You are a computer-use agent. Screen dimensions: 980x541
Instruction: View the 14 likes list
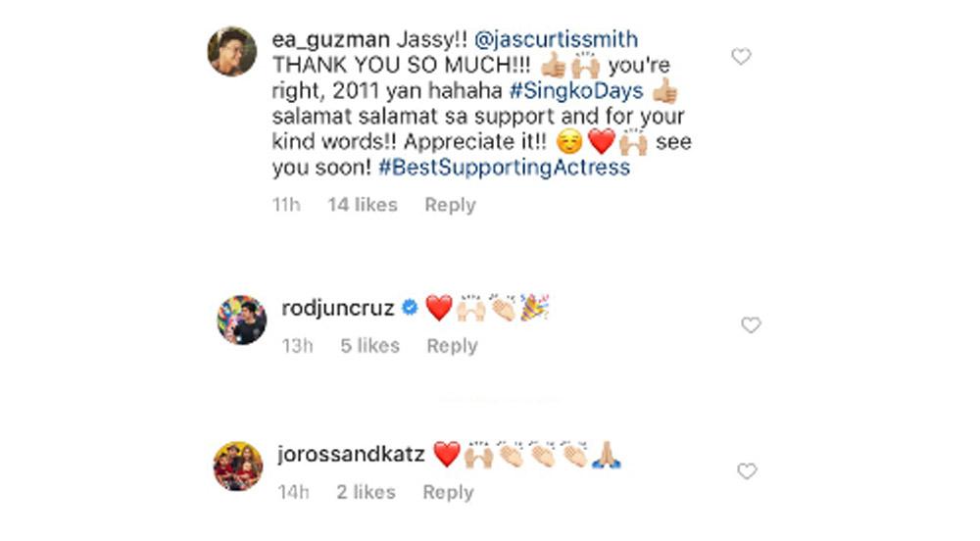coord(364,205)
